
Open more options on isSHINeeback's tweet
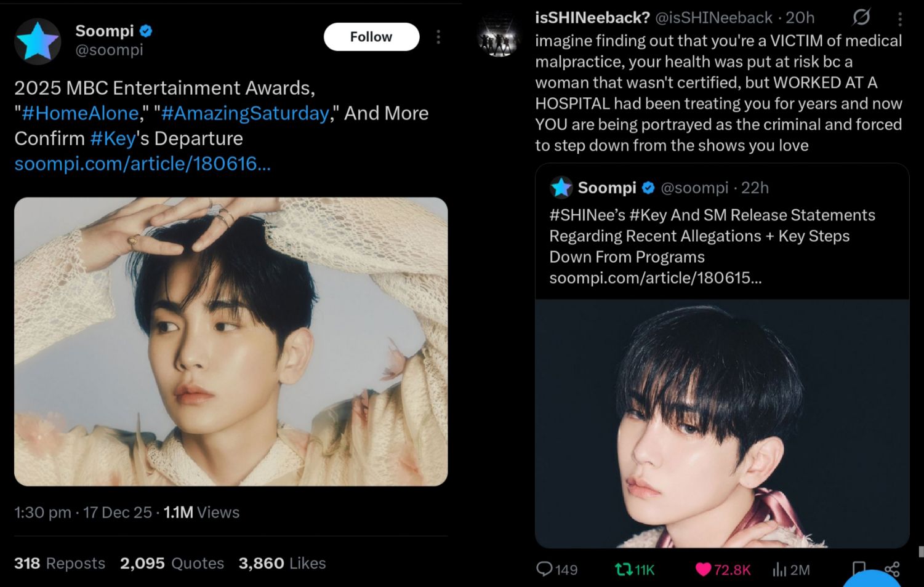tap(900, 19)
